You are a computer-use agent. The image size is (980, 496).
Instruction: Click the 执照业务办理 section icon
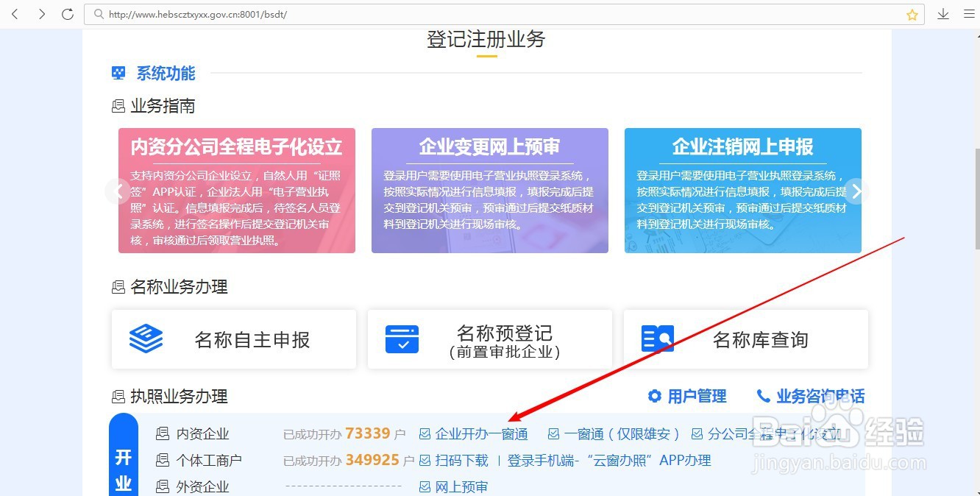pos(119,397)
